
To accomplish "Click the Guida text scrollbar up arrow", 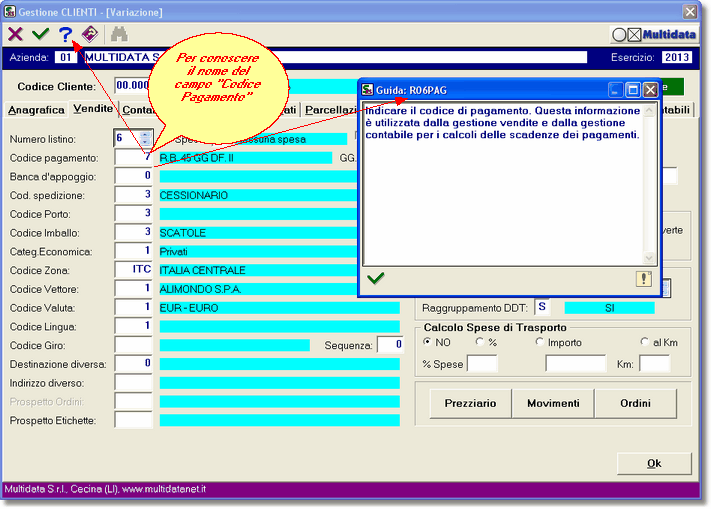I will [x=649, y=110].
